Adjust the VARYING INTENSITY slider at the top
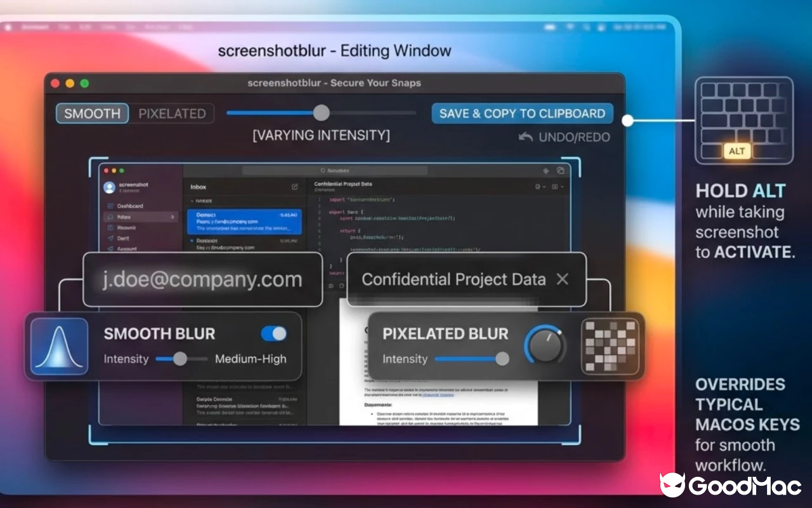This screenshot has width=812, height=508. coord(320,112)
